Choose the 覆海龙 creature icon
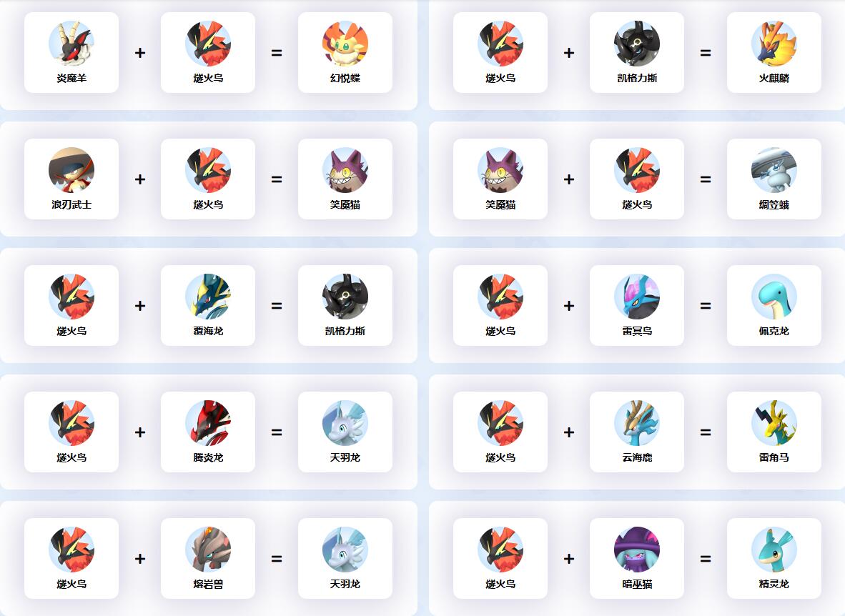 (x=208, y=297)
